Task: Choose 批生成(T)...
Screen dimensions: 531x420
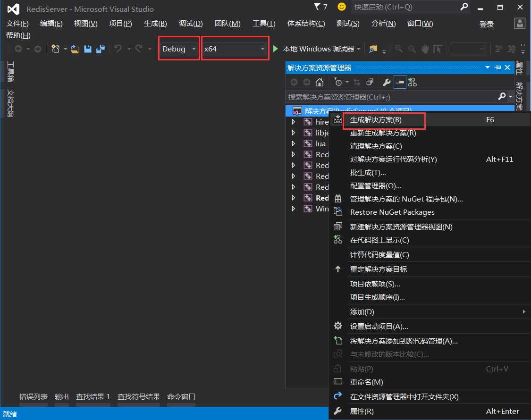Action: click(430, 173)
